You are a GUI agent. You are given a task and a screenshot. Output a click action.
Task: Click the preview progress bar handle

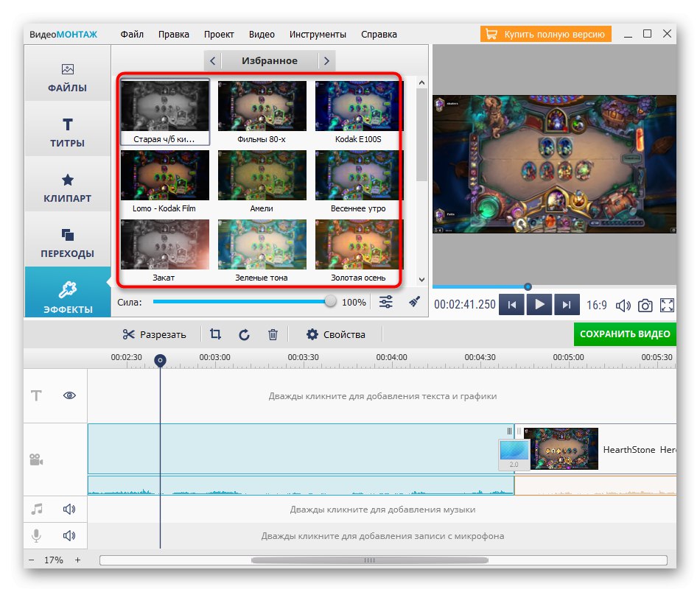[528, 286]
